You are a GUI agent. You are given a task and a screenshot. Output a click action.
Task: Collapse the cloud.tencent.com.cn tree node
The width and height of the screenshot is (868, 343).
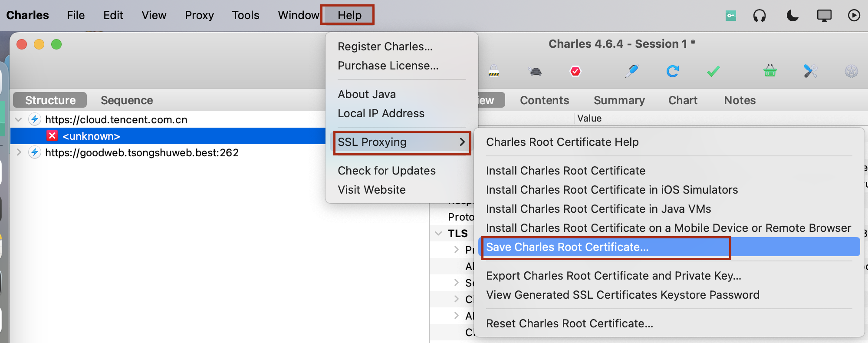(19, 119)
